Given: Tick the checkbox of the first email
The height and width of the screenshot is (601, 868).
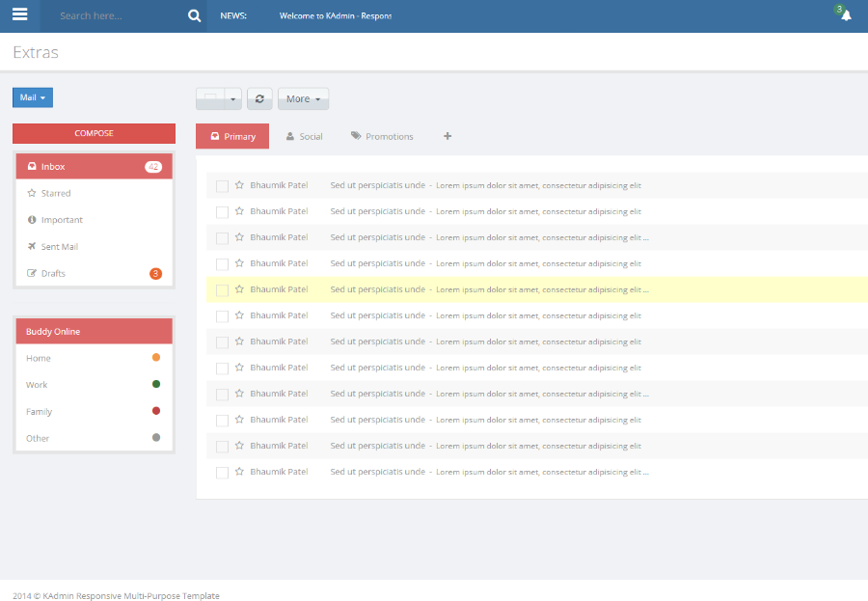Looking at the screenshot, I should pos(222,186).
